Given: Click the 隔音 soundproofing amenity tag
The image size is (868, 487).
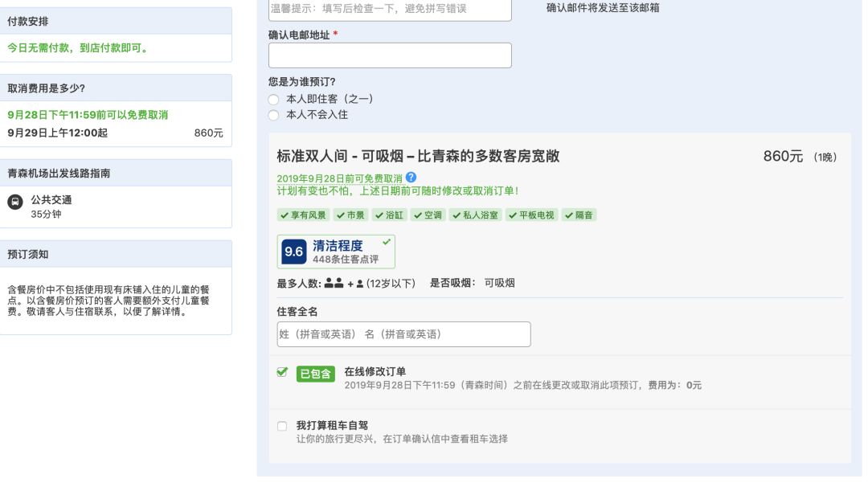Looking at the screenshot, I should coord(579,215).
